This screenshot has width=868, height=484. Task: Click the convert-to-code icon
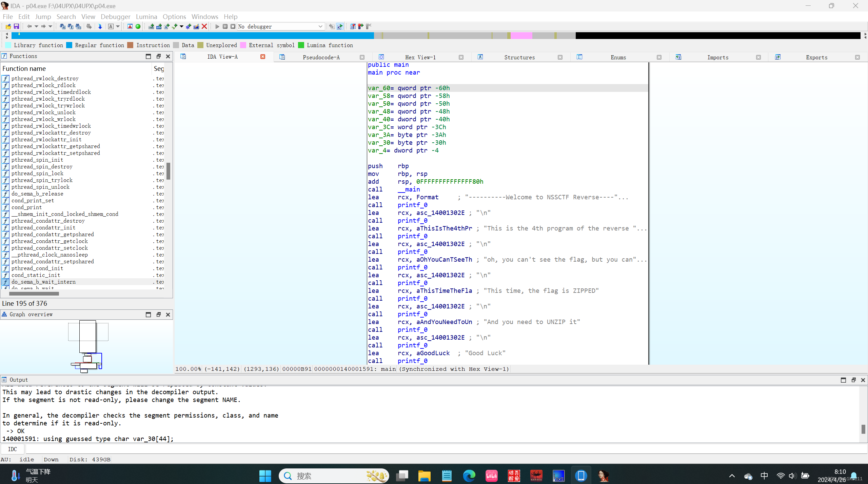click(151, 26)
